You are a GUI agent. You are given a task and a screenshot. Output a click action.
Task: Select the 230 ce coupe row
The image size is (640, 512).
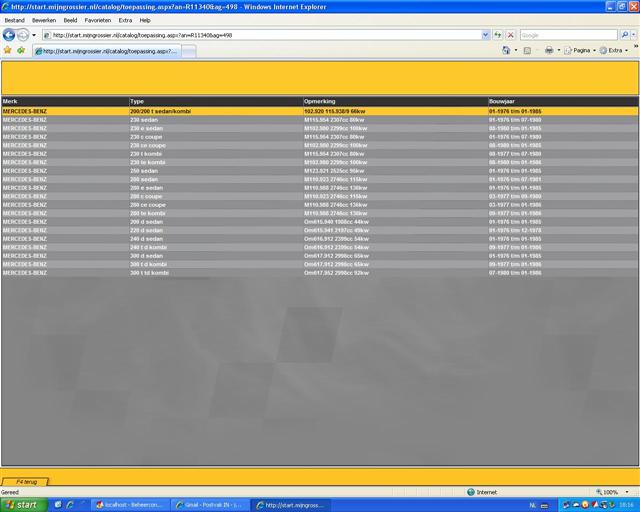[x=320, y=145]
